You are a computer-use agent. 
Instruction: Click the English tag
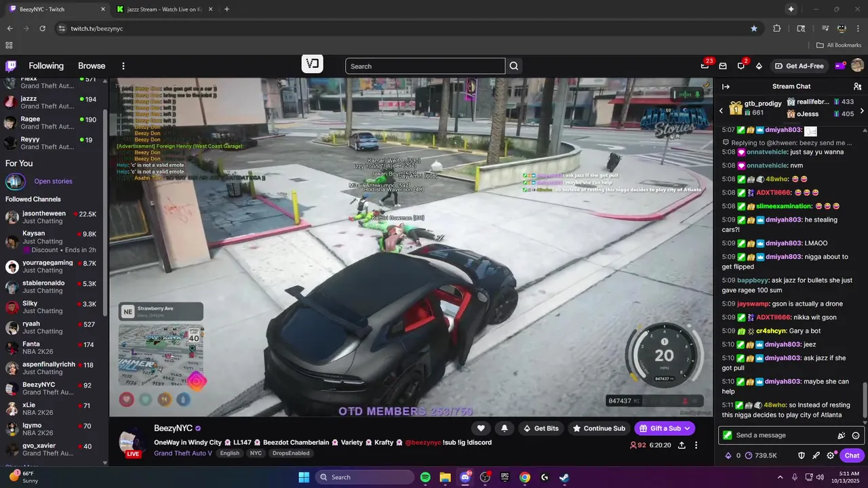[x=229, y=453]
